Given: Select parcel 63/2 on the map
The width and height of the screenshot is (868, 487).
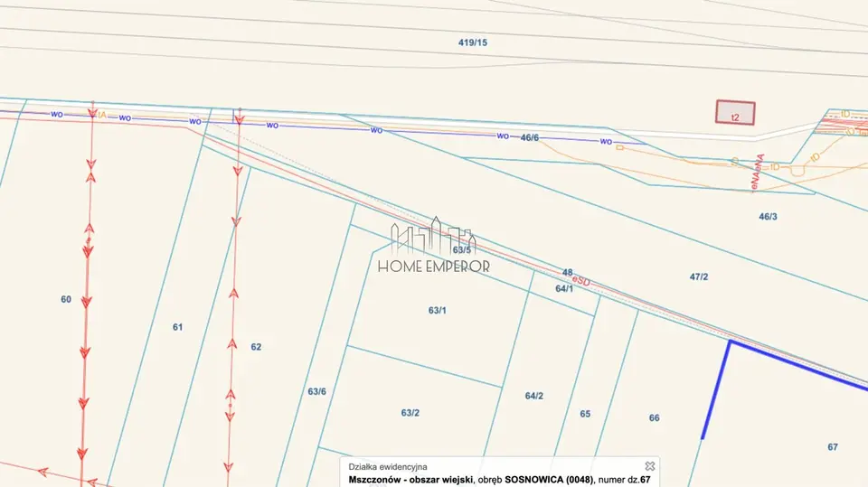Looking at the screenshot, I should (x=410, y=413).
